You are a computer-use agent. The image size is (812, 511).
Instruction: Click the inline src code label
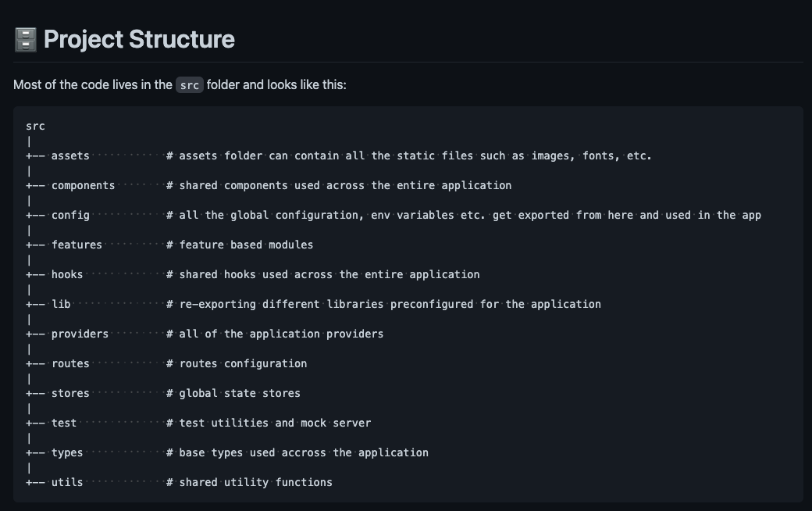tap(190, 85)
